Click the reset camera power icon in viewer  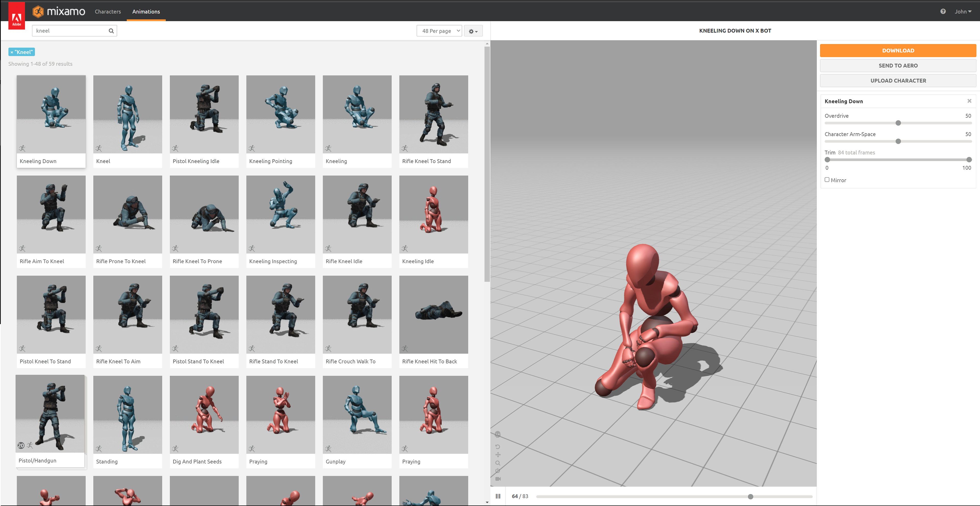click(498, 471)
